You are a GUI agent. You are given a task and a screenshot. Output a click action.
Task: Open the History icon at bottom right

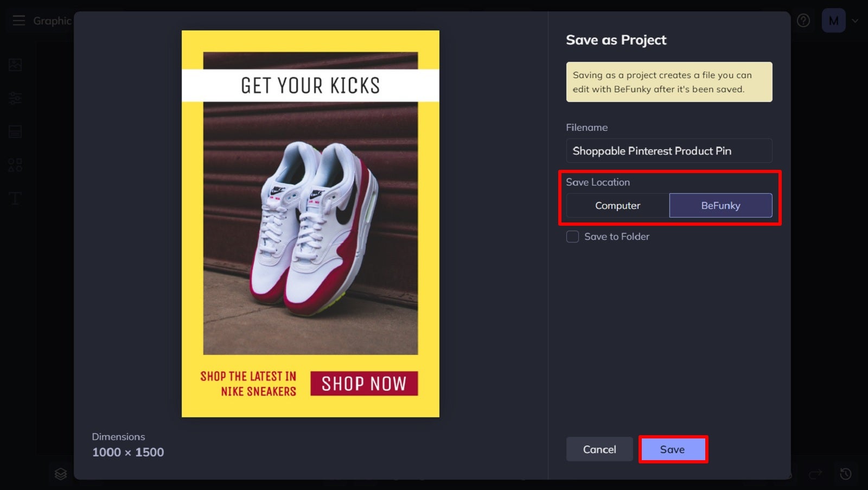(845, 474)
